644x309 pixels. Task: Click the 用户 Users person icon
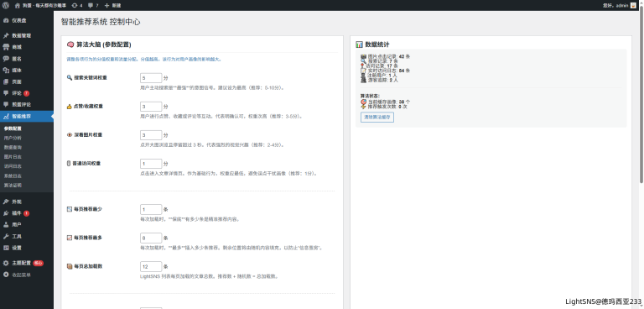tap(6, 225)
